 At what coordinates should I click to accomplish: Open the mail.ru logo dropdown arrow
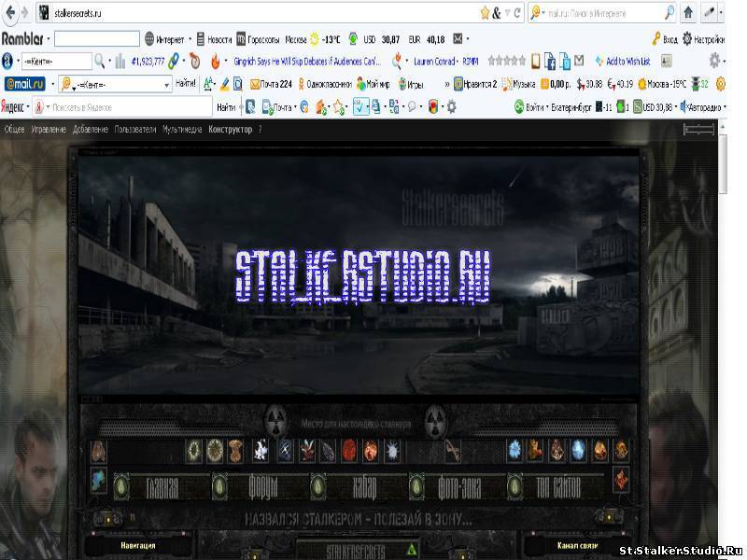[x=52, y=84]
